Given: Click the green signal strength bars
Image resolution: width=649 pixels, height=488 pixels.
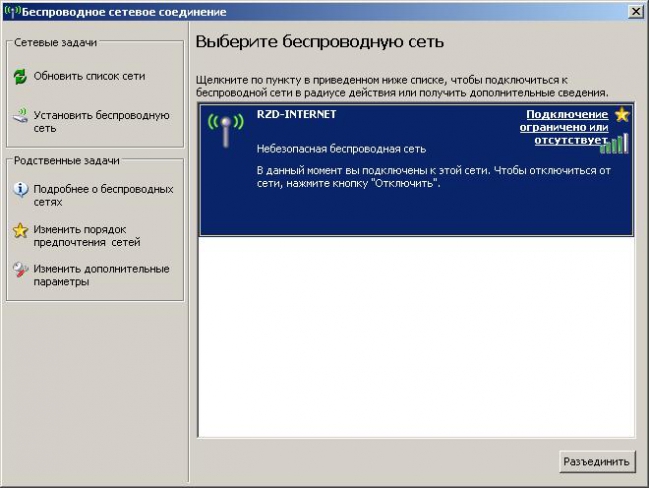Looking at the screenshot, I should point(614,143).
